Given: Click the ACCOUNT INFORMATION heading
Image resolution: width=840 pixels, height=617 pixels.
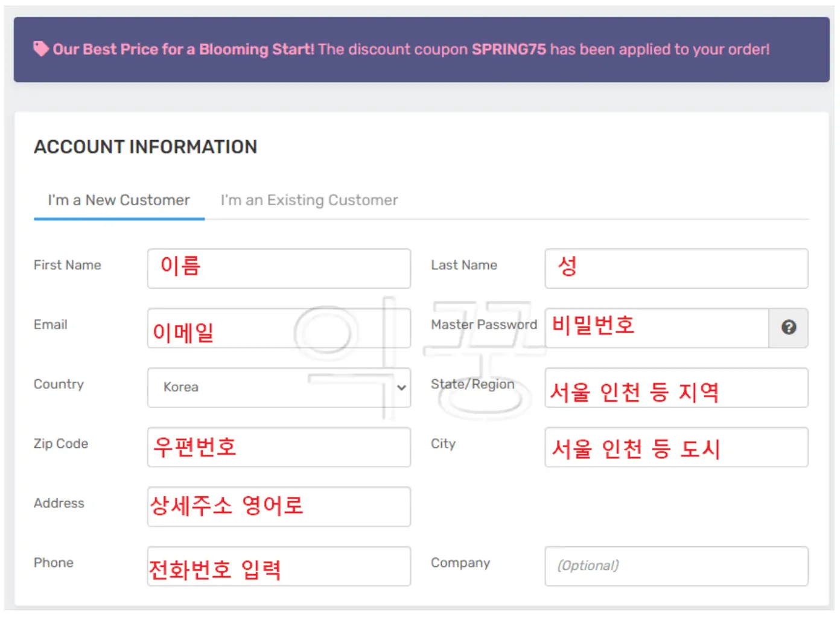Looking at the screenshot, I should (x=145, y=147).
